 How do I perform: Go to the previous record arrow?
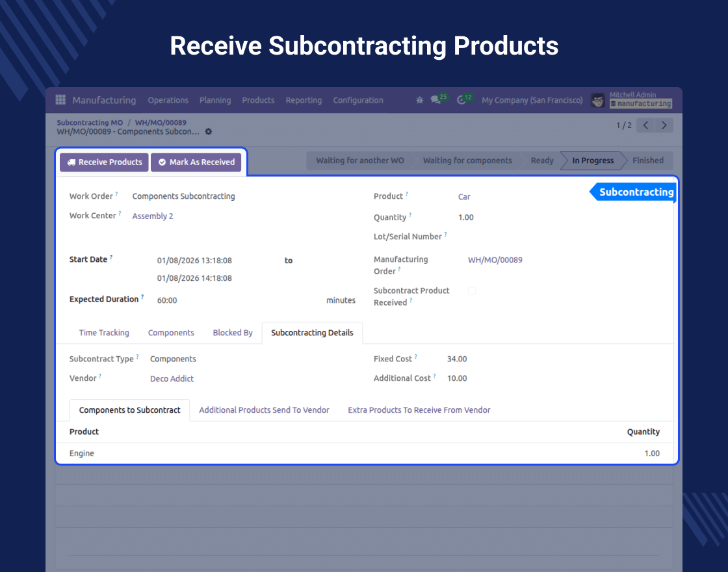point(645,125)
